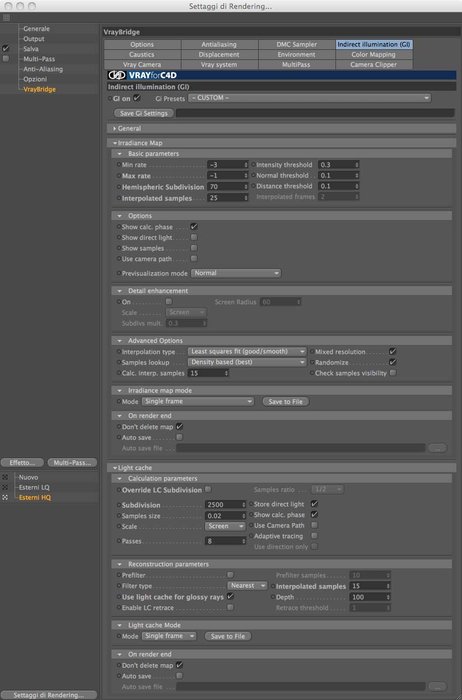The height and width of the screenshot is (700, 462).
Task: Click the Effetto button
Action: (22, 462)
